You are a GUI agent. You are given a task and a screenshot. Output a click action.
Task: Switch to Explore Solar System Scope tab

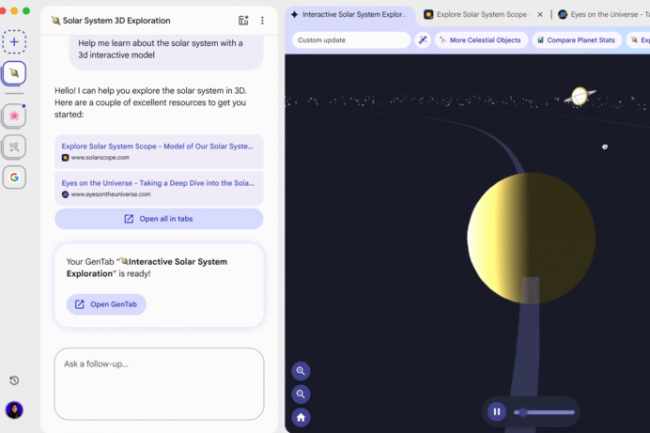click(x=482, y=15)
